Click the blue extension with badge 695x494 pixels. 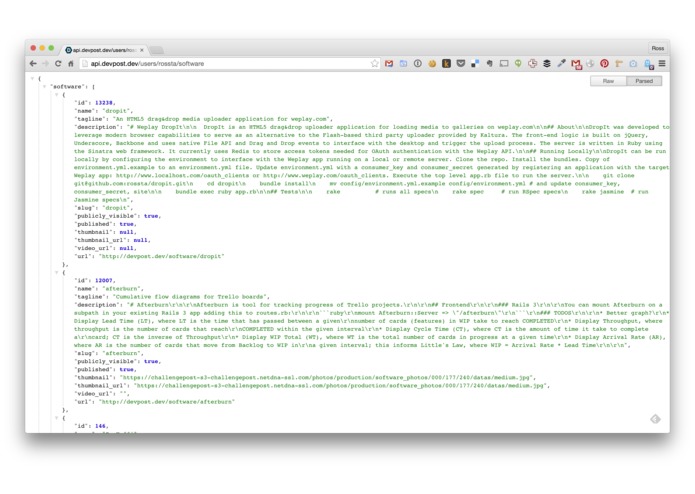pyautogui.click(x=648, y=64)
